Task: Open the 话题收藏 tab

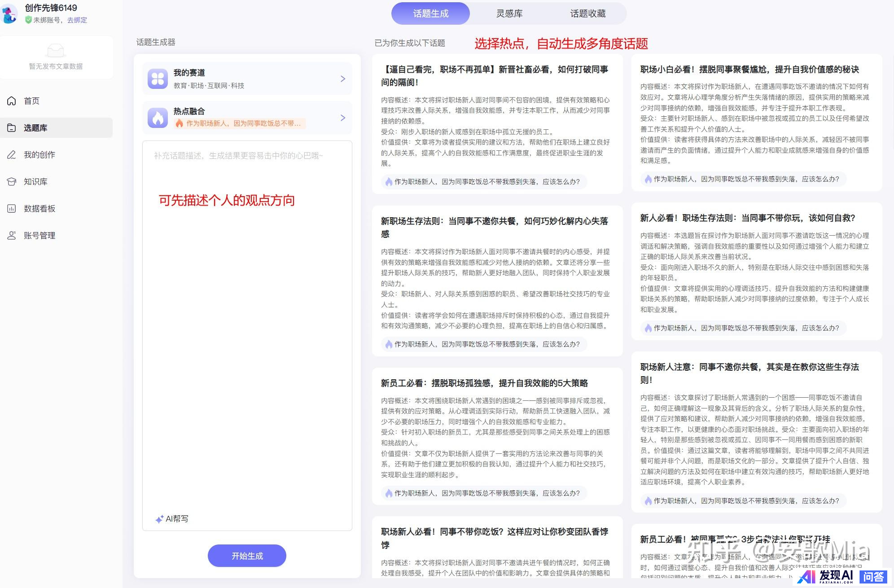Action: pyautogui.click(x=587, y=13)
